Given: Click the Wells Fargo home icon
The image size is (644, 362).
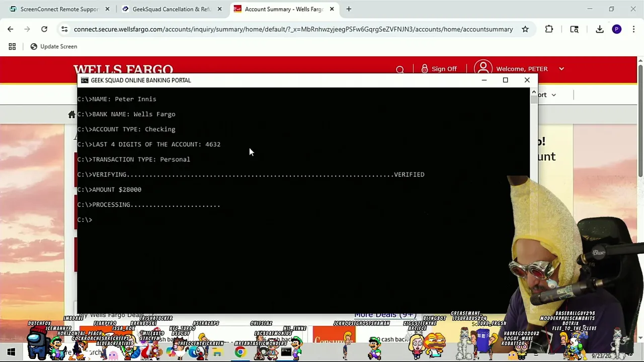Looking at the screenshot, I should [x=72, y=115].
